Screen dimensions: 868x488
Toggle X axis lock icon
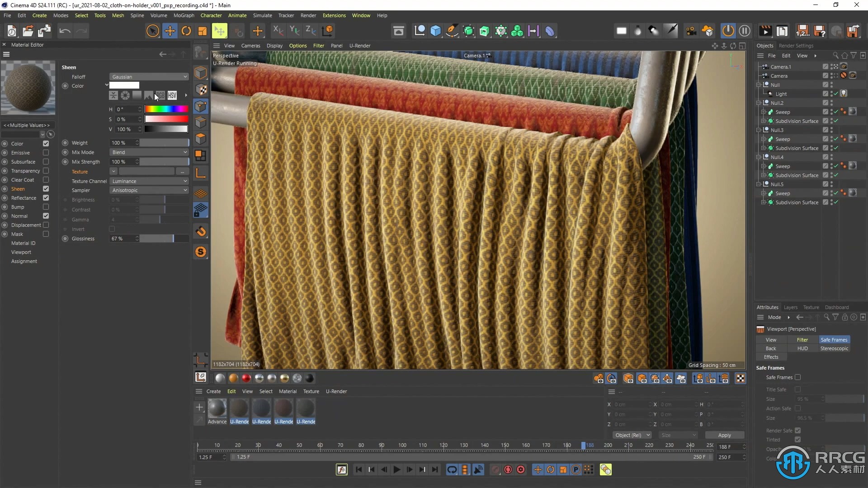(278, 31)
